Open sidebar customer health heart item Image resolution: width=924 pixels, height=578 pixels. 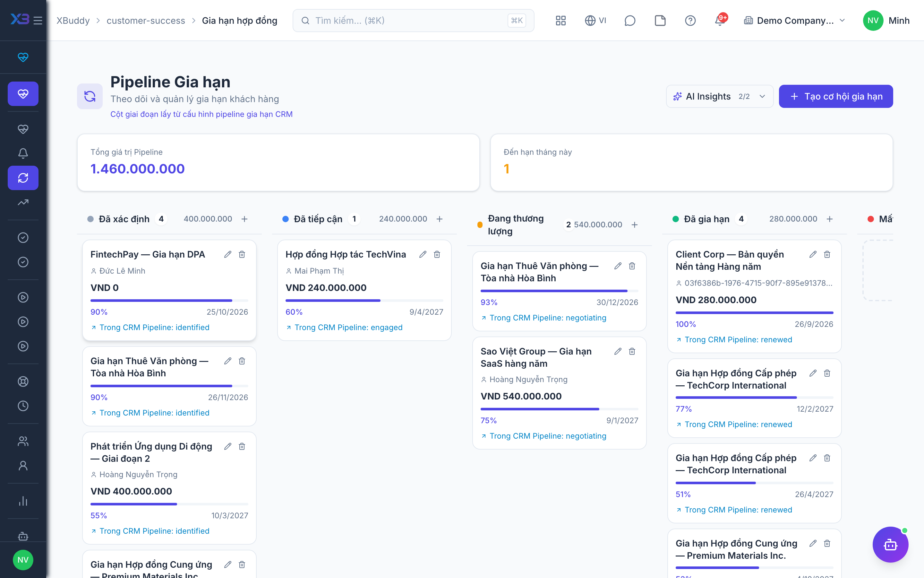(x=23, y=129)
